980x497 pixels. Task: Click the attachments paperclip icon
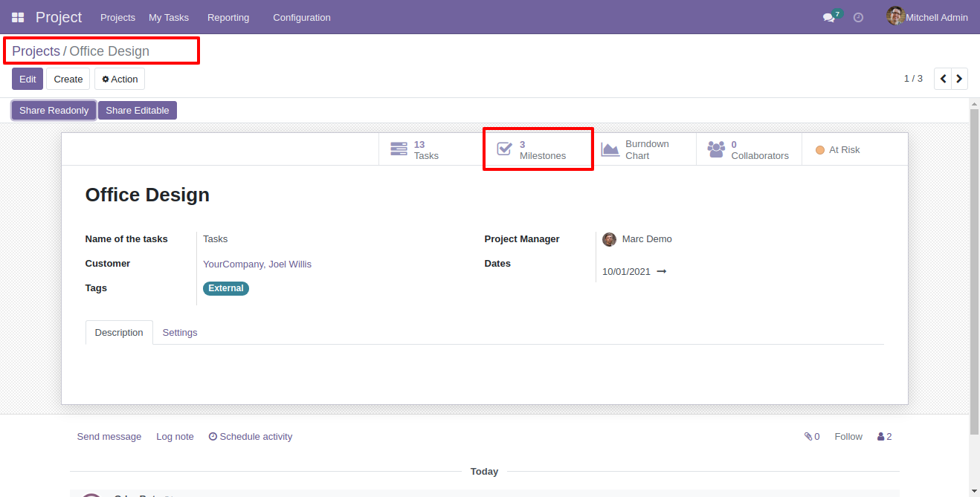[808, 437]
